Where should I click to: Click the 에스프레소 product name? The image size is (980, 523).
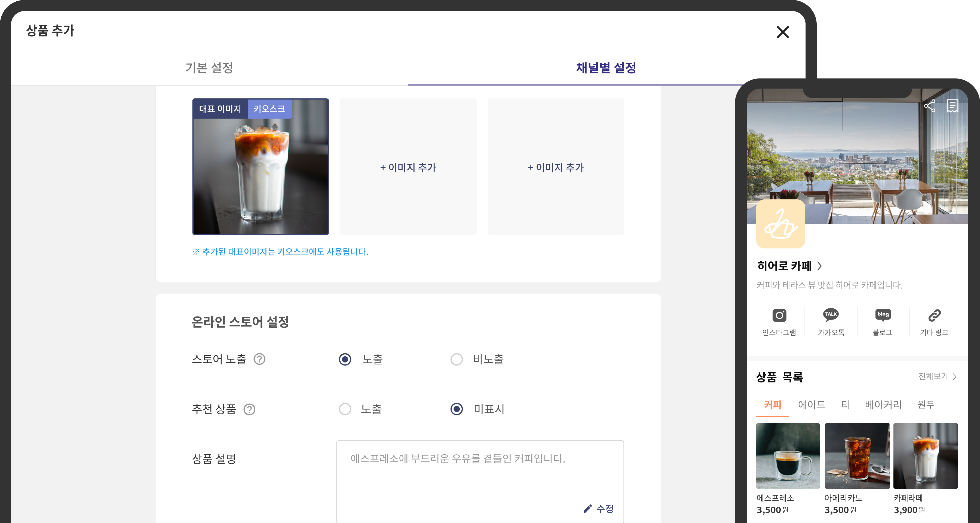(775, 498)
